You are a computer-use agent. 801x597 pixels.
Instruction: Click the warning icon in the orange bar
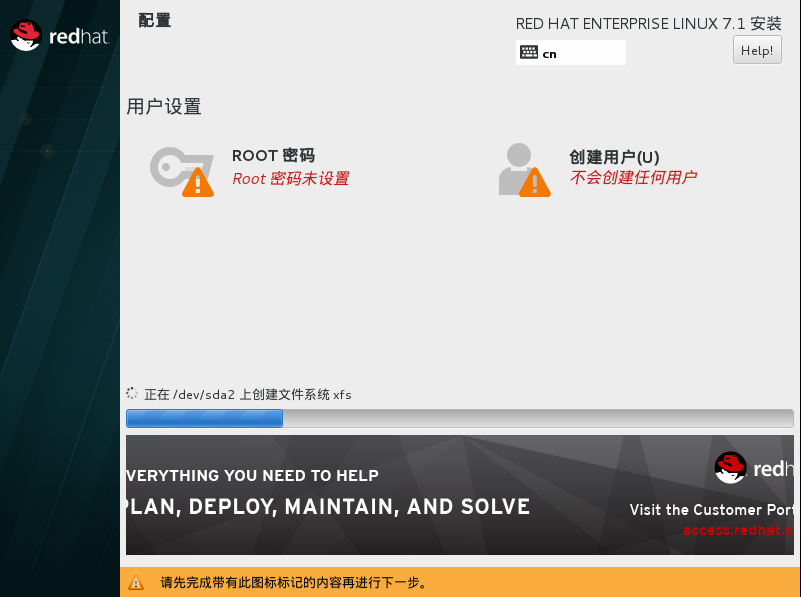point(136,582)
